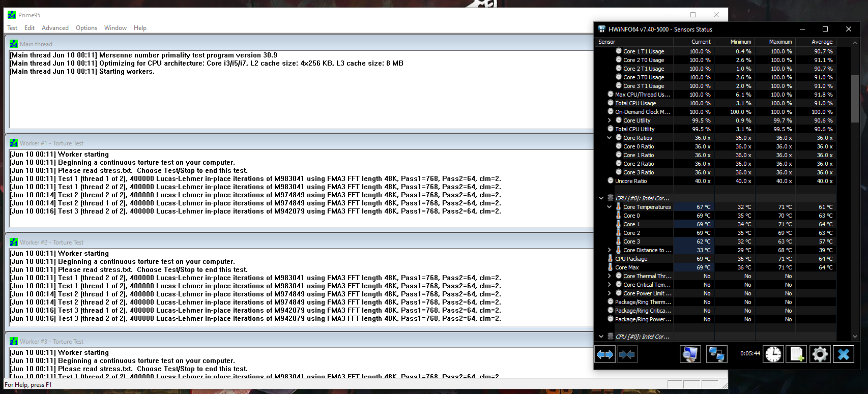Click the Worker #1 window icon
The width and height of the screenshot is (868, 394).
point(14,143)
